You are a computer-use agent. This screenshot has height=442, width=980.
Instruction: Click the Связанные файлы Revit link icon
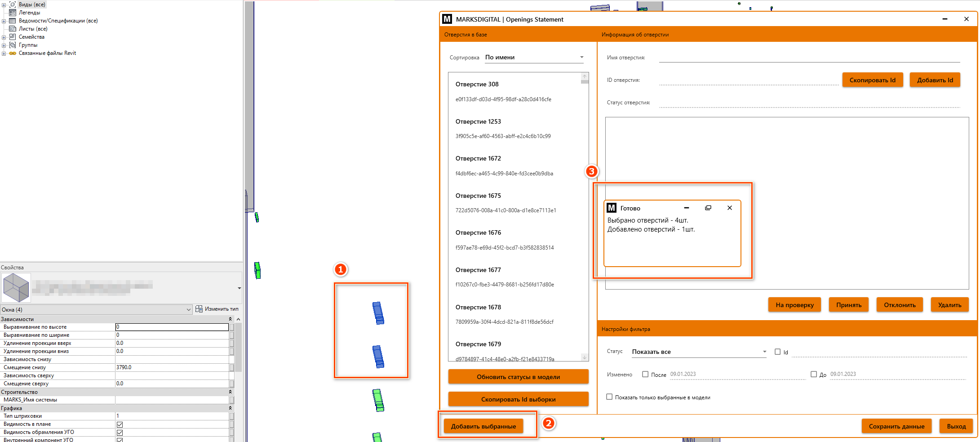[13, 53]
